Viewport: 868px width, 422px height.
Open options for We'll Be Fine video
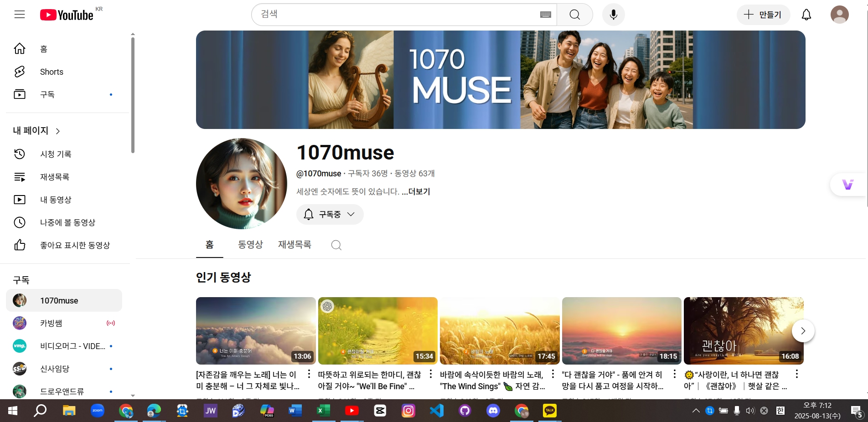(x=431, y=374)
